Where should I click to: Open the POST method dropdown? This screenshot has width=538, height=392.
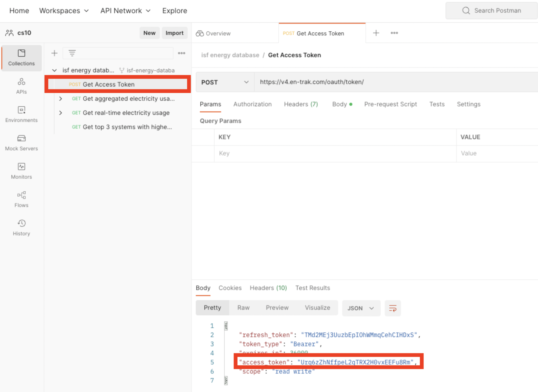click(225, 82)
